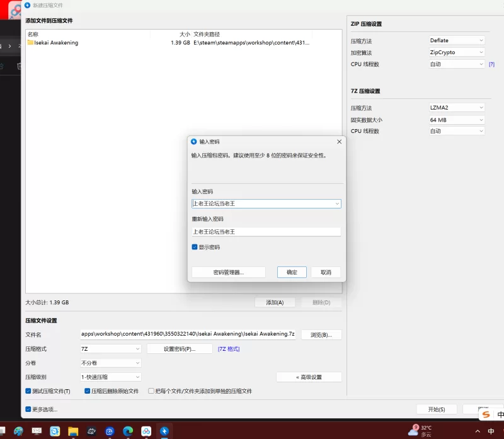
Task: Open ZIP 压缩方法 Deflate dropdown
Action: tap(457, 40)
